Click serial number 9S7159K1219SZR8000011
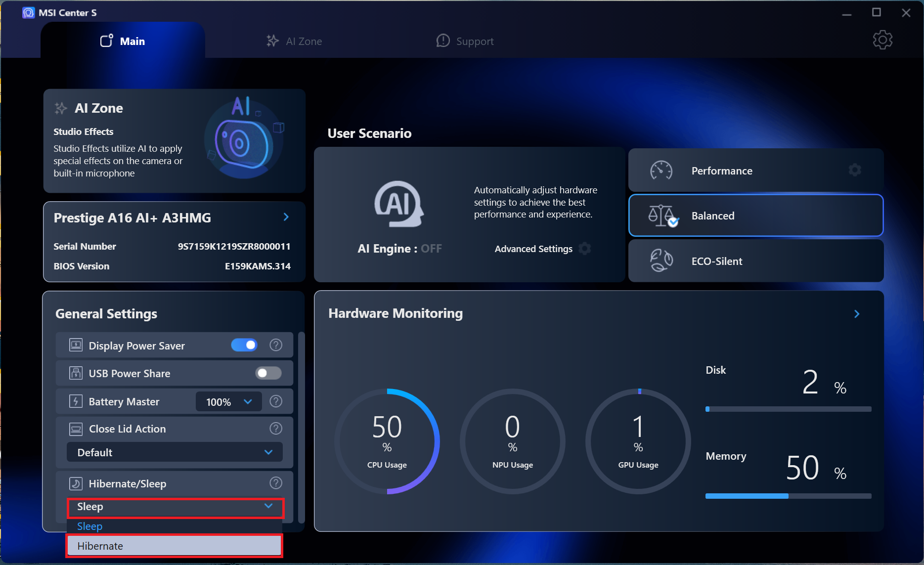The height and width of the screenshot is (565, 924). pos(234,246)
